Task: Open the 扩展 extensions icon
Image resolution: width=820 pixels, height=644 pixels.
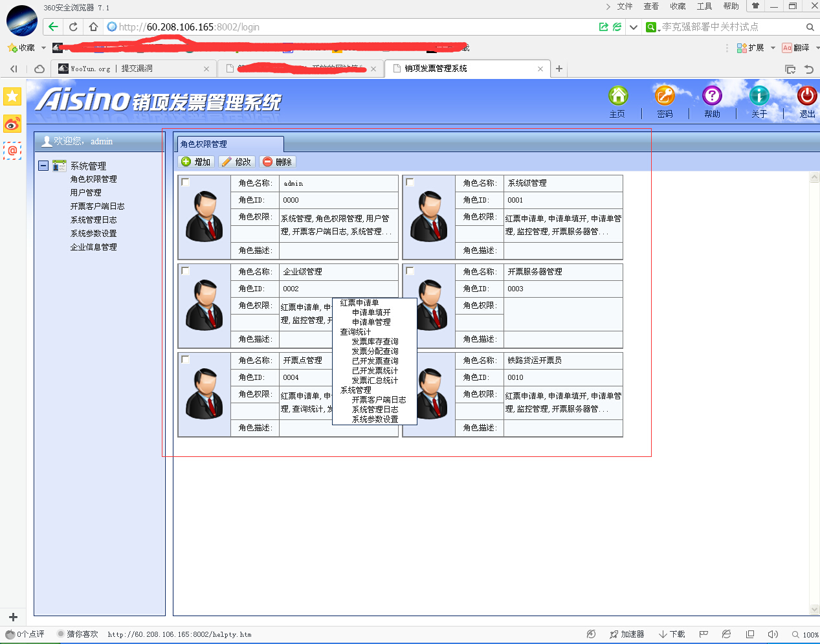Action: tap(742, 48)
